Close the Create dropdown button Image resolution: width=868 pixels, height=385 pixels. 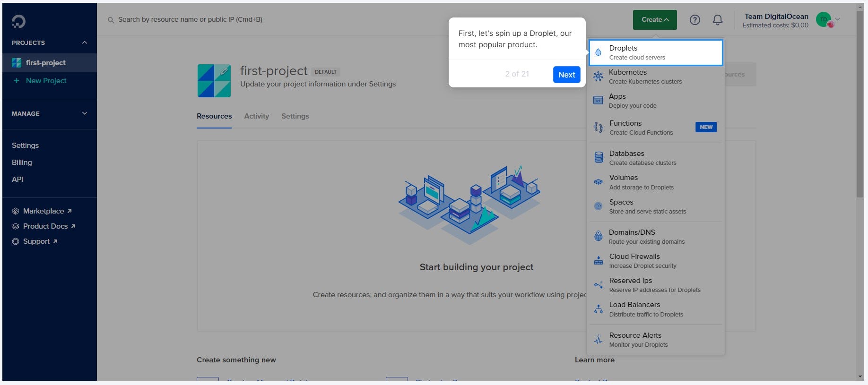(x=655, y=20)
